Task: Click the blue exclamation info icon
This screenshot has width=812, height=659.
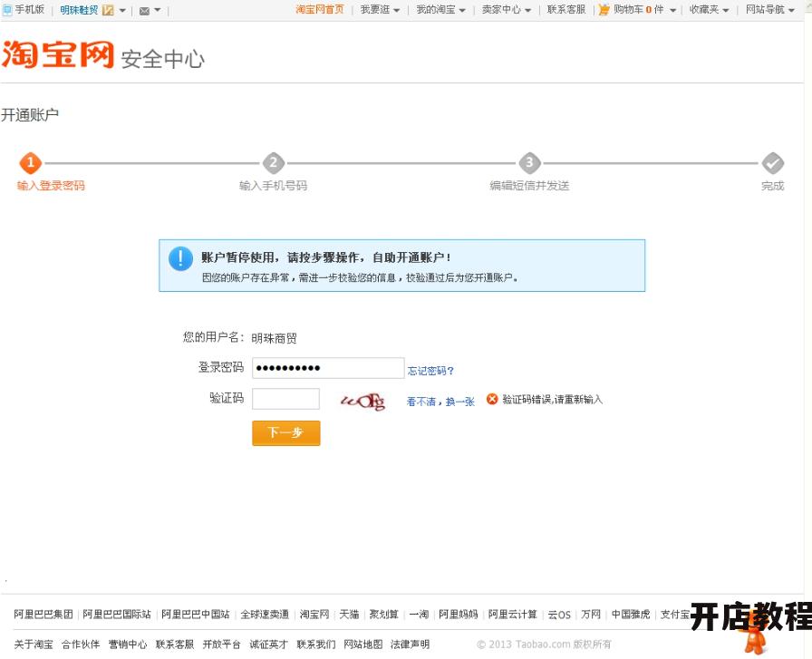Action: [180, 258]
